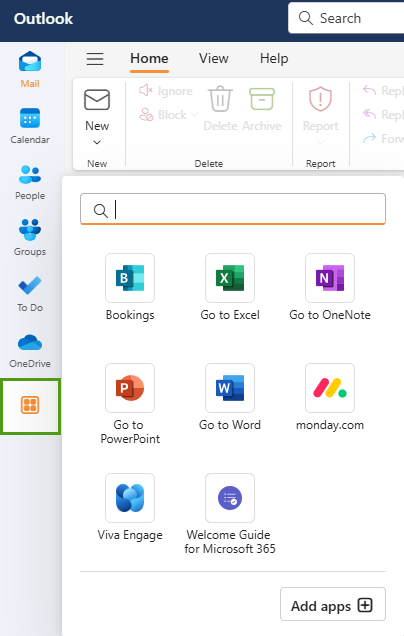
Task: Click the Outlook title link
Action: point(43,19)
